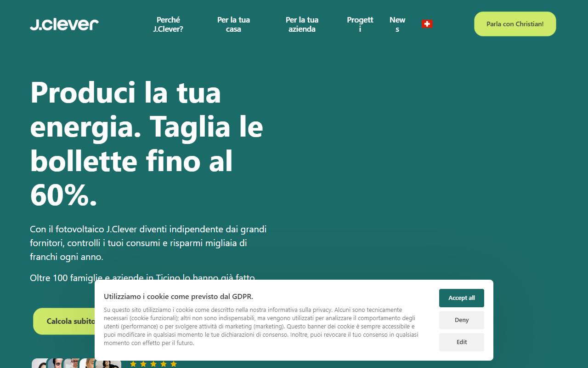
Task: Open the News section
Action: pos(397,24)
